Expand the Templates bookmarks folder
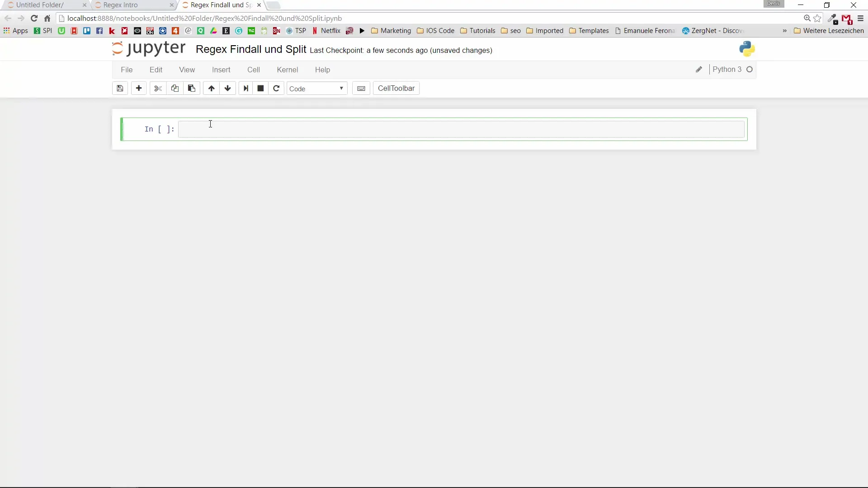The width and height of the screenshot is (868, 488). point(589,31)
